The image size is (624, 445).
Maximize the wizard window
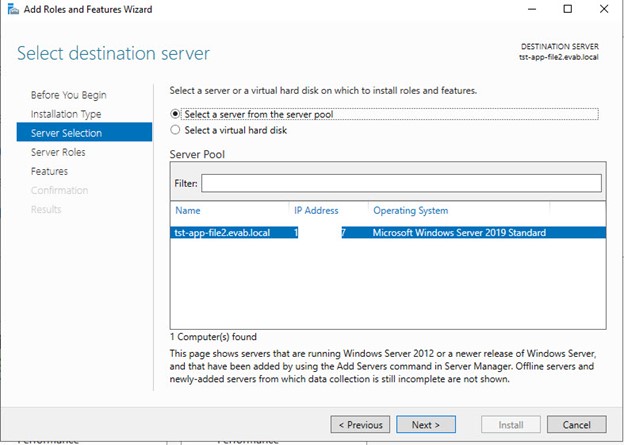point(568,9)
